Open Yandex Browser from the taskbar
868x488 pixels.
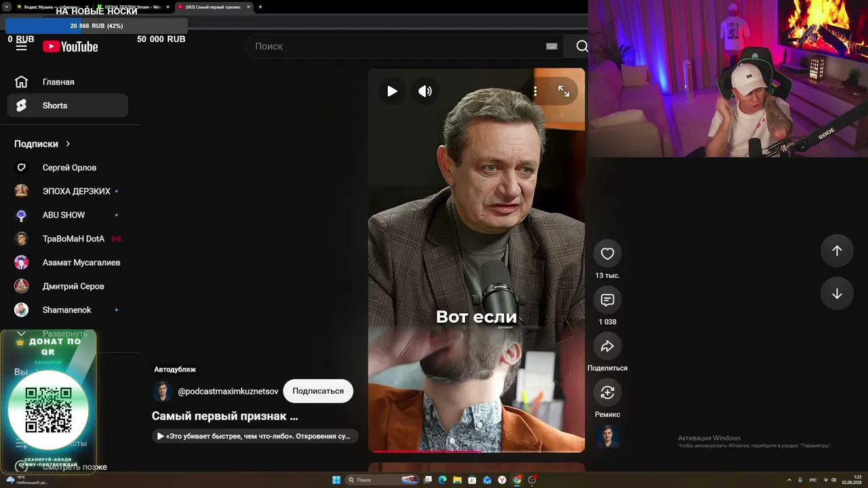(x=502, y=480)
